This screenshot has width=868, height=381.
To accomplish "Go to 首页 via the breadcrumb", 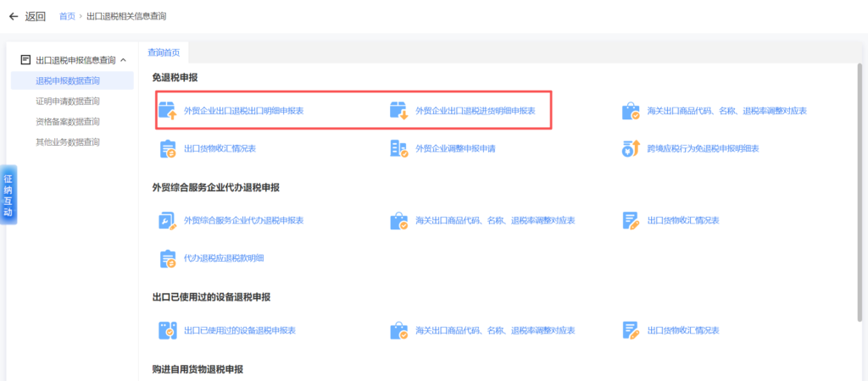I will [67, 16].
